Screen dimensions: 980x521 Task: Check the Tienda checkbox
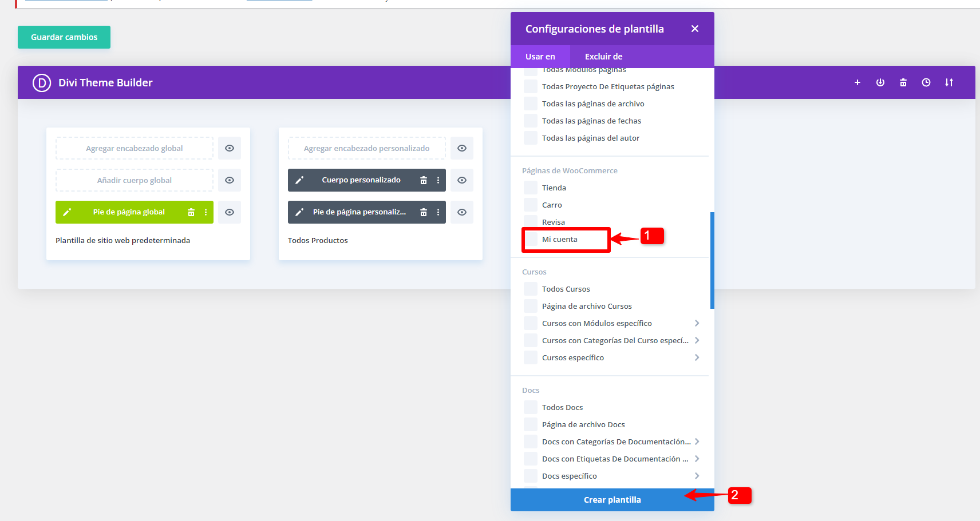click(x=531, y=188)
